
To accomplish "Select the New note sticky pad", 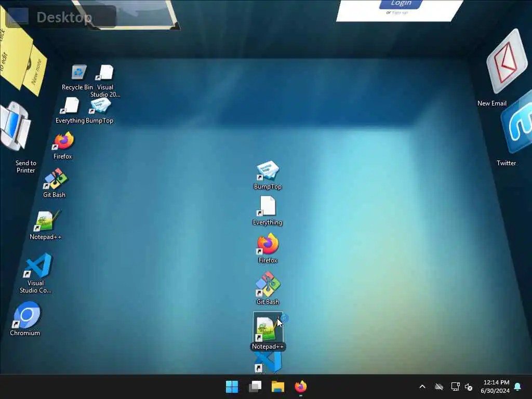I will (x=36, y=71).
